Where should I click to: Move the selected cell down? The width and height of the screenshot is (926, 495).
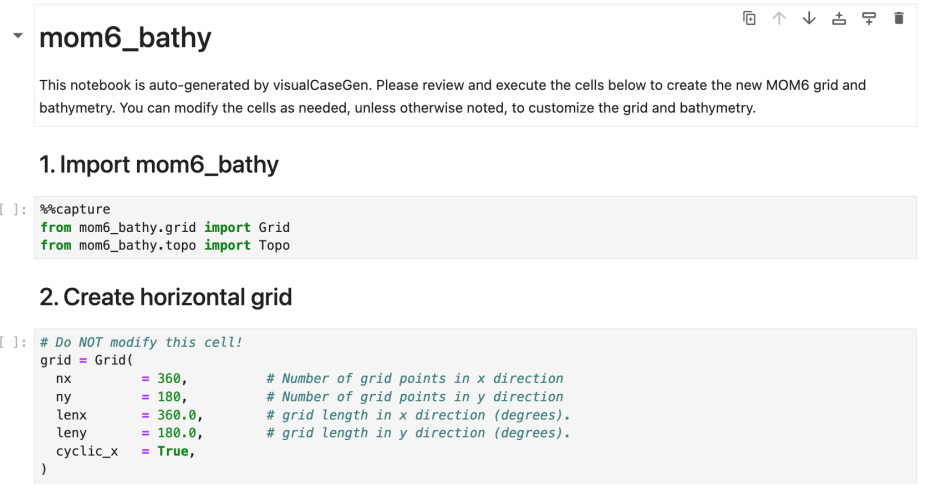[x=809, y=18]
